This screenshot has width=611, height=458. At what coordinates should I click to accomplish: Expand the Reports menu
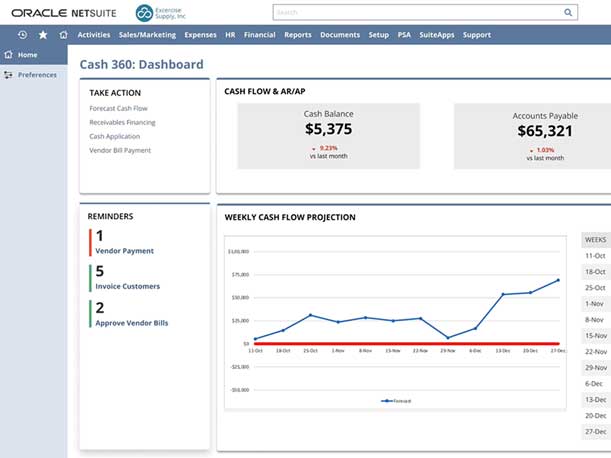pos(298,35)
